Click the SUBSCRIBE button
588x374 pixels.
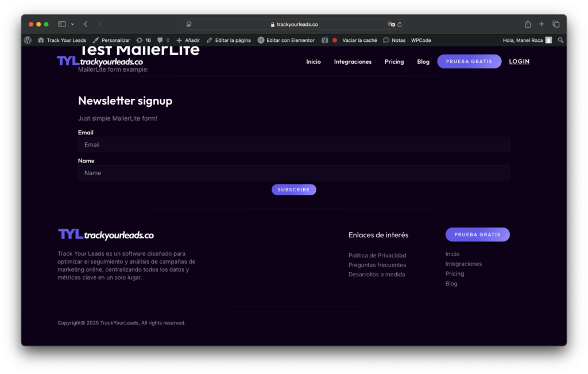coord(294,190)
